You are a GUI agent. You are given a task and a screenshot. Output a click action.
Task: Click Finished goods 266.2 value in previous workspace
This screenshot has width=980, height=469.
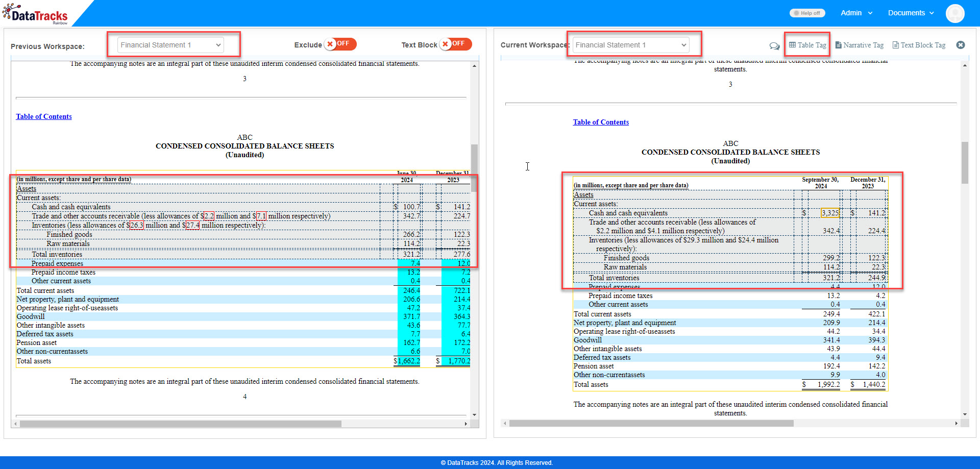point(411,234)
